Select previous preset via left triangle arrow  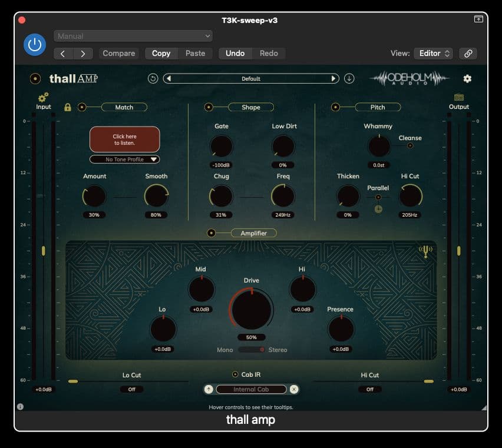click(x=169, y=78)
